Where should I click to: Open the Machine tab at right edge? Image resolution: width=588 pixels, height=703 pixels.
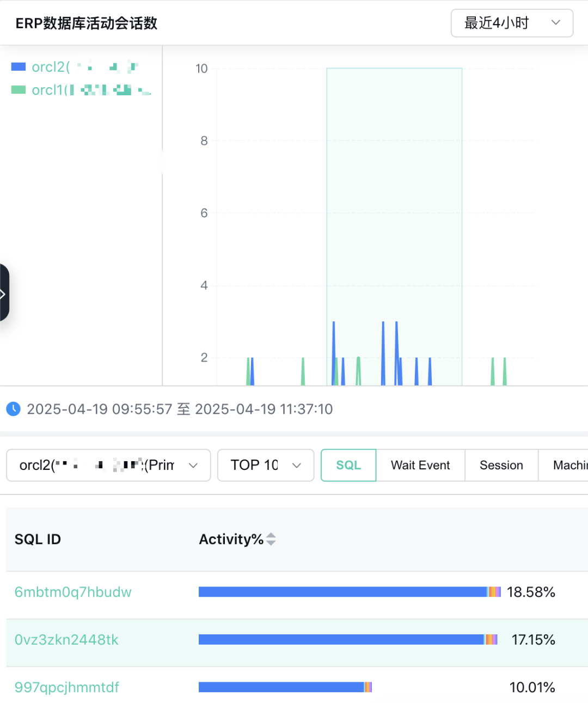coord(569,465)
